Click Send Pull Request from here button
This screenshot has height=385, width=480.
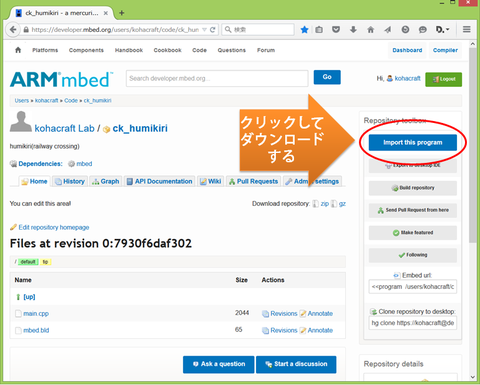pos(413,210)
